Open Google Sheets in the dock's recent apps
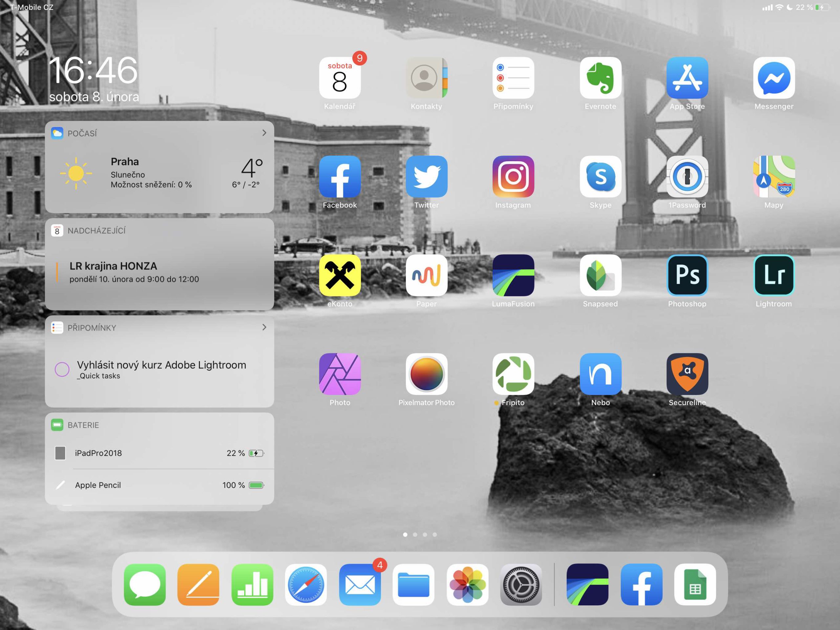The image size is (840, 630). [x=695, y=584]
